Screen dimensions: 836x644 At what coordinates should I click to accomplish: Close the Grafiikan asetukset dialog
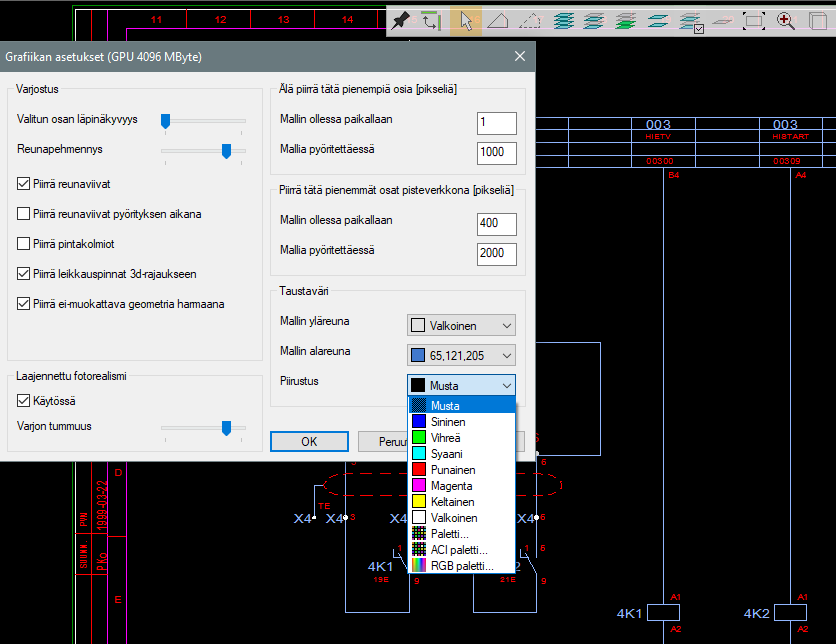point(519,57)
